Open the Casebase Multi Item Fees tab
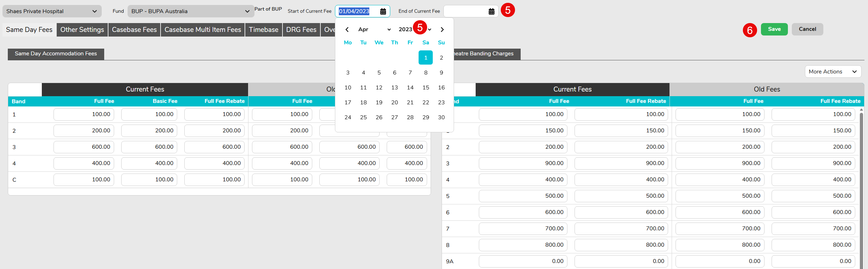The image size is (868, 269). 202,30
